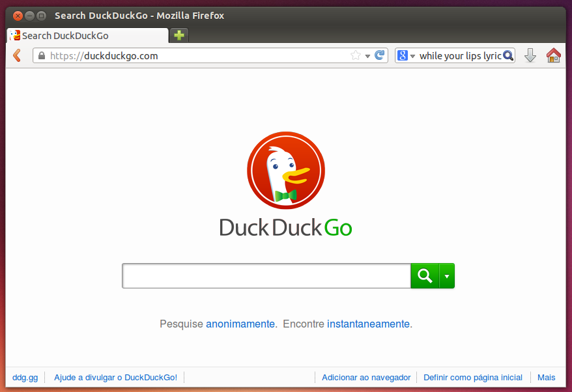This screenshot has height=392, width=572.
Task: Click the green DuckDuckGo search button
Action: click(425, 275)
